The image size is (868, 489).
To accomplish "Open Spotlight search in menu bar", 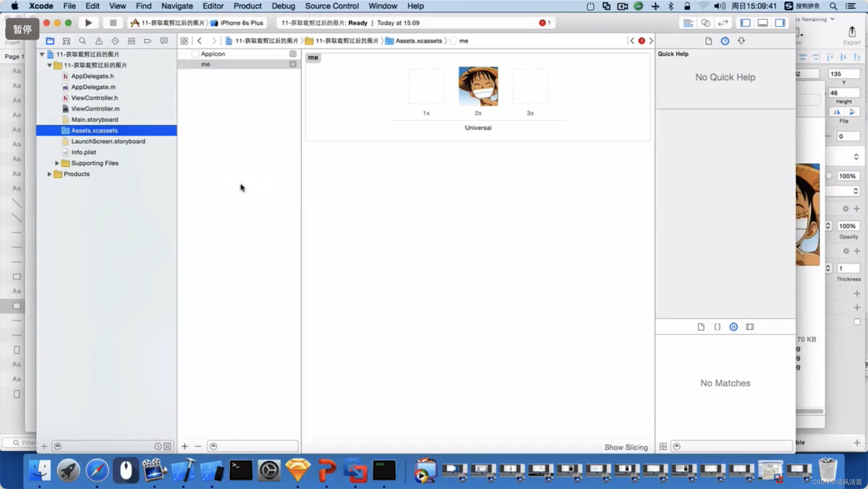I will (833, 6).
